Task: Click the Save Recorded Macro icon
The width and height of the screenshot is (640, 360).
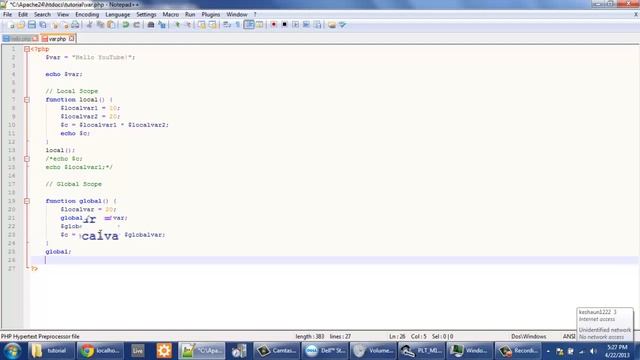Action: click(317, 25)
